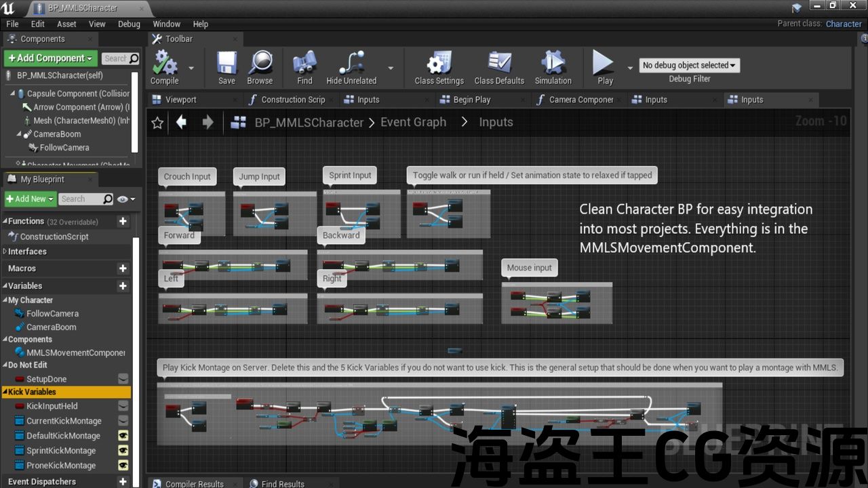Open Class Defaults from toolbar
Image resolution: width=868 pixels, height=488 pixels.
click(x=499, y=64)
